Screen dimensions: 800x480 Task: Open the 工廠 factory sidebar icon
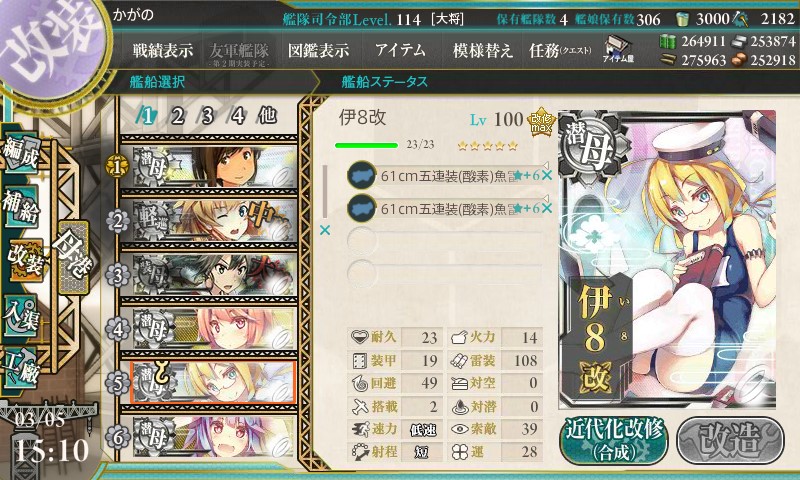[x=21, y=366]
